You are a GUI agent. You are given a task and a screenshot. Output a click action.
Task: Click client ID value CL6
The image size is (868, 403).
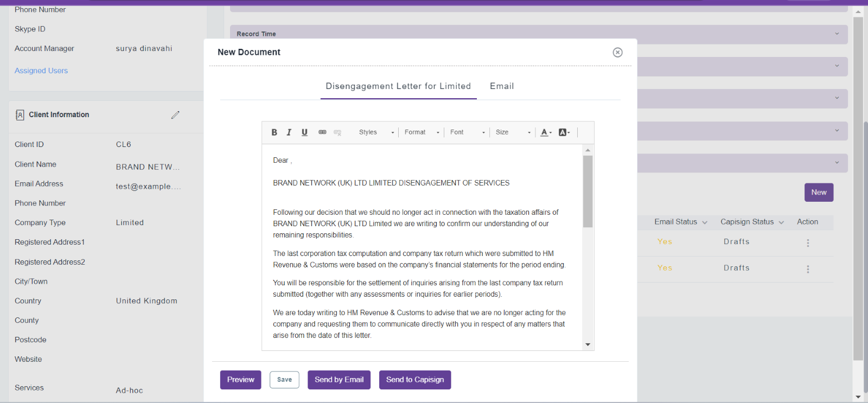coord(123,144)
